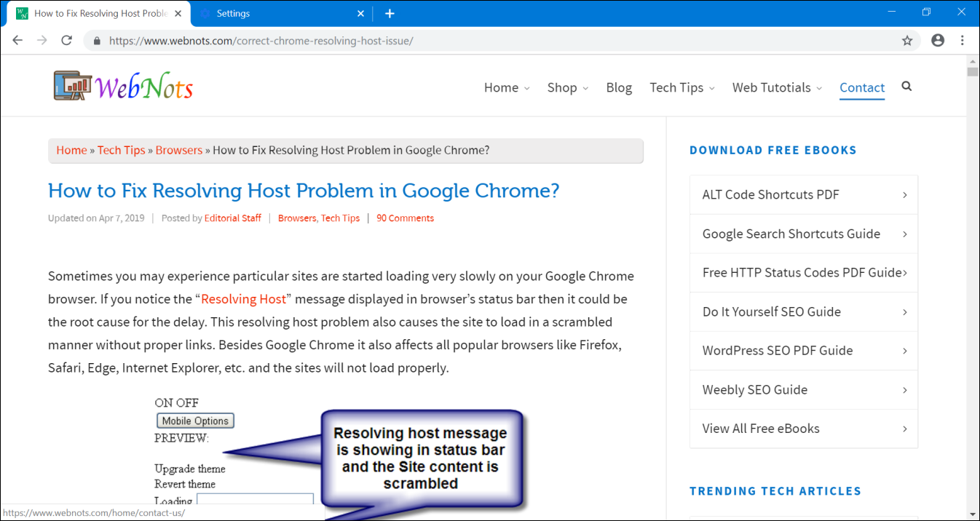Click the Mobile Options button
This screenshot has height=521, width=980.
point(195,421)
